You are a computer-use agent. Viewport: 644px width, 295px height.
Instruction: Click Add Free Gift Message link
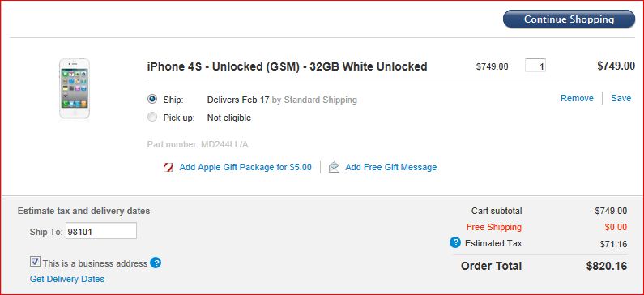391,167
